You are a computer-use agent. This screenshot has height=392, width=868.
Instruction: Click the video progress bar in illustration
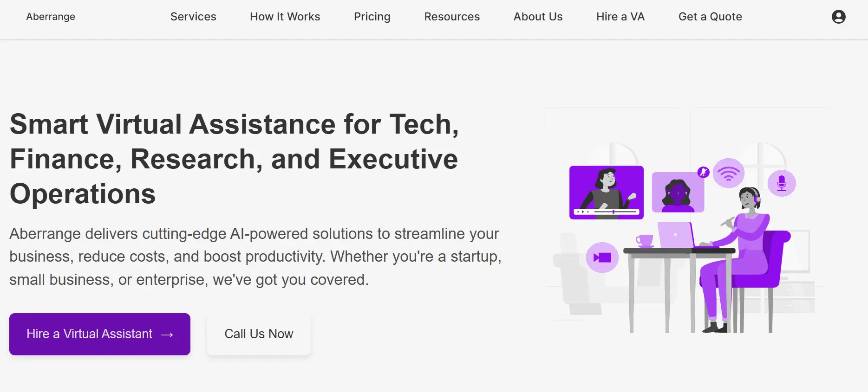click(614, 212)
